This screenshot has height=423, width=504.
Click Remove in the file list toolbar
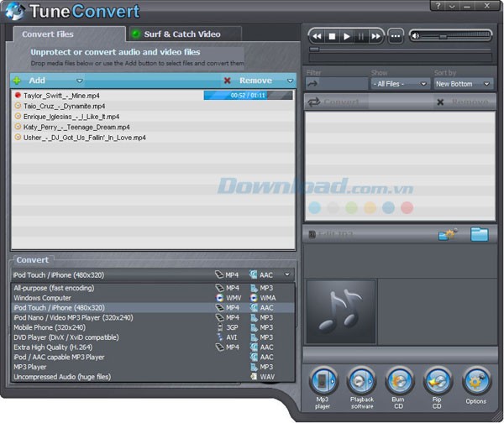[x=255, y=81]
